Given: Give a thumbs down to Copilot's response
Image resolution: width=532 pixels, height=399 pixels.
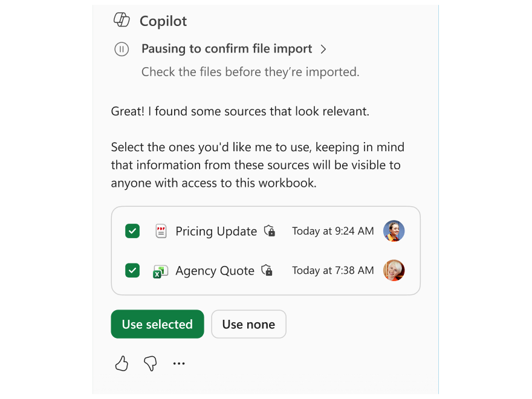Looking at the screenshot, I should coord(149,363).
